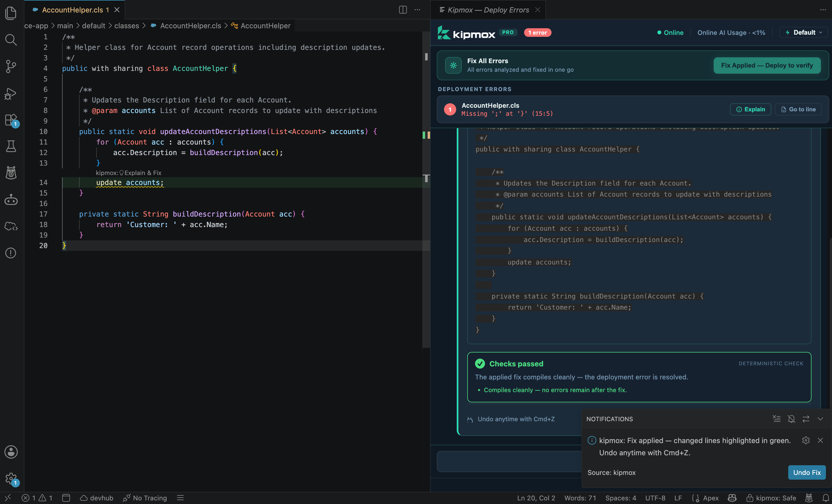
Task: Click the red error number 1 circle
Action: coord(450,109)
